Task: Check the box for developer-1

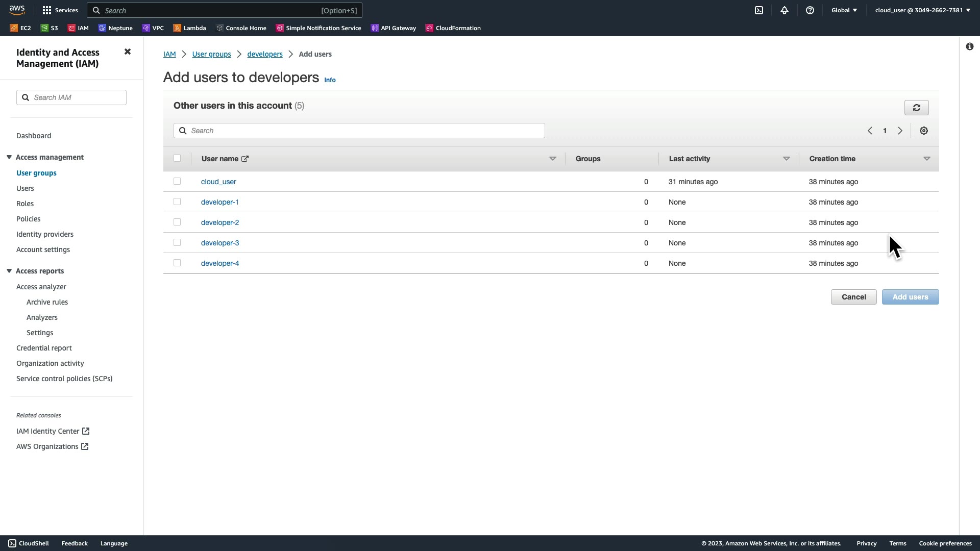Action: tap(177, 202)
